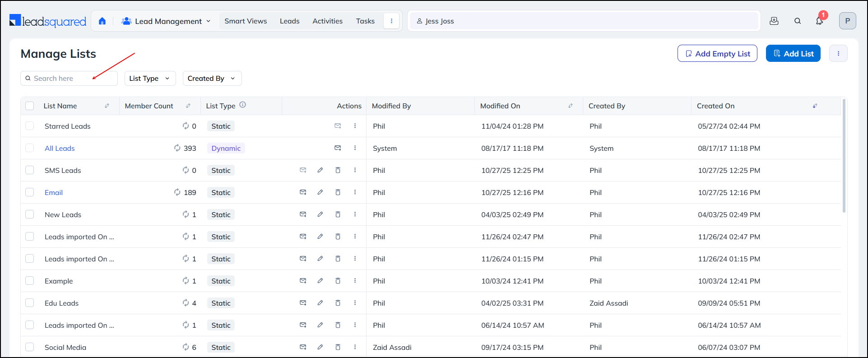Click the Add Empty List button
868x358 pixels.
point(717,53)
